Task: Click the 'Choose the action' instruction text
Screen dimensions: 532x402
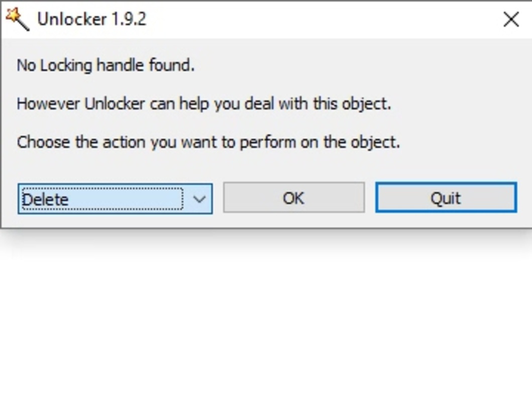Action: 208,142
